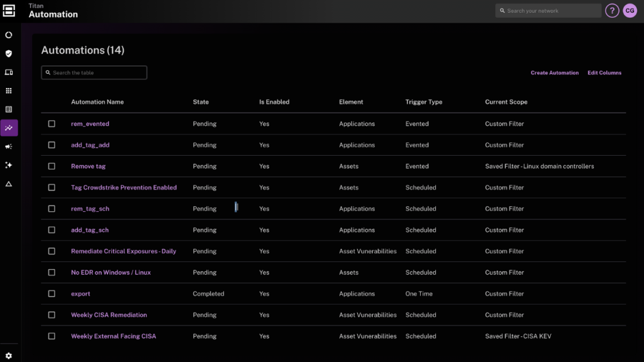Open Edit Columns options

[x=604, y=73]
